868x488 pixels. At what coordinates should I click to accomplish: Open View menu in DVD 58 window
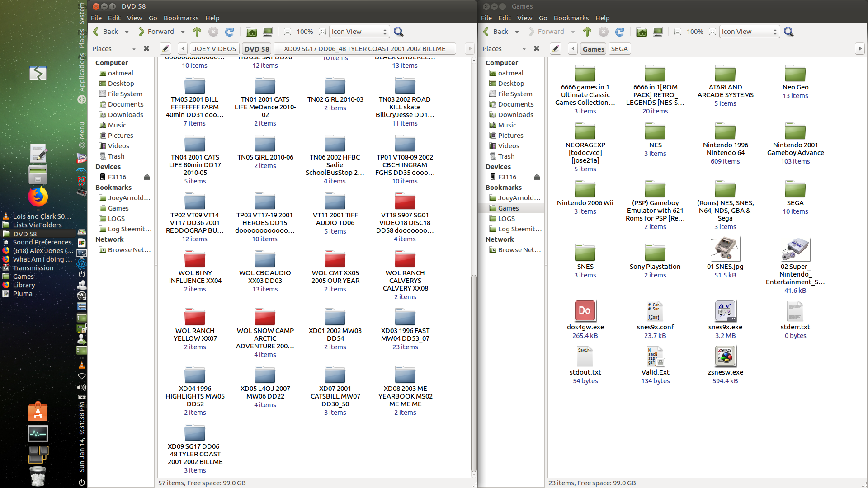(134, 18)
